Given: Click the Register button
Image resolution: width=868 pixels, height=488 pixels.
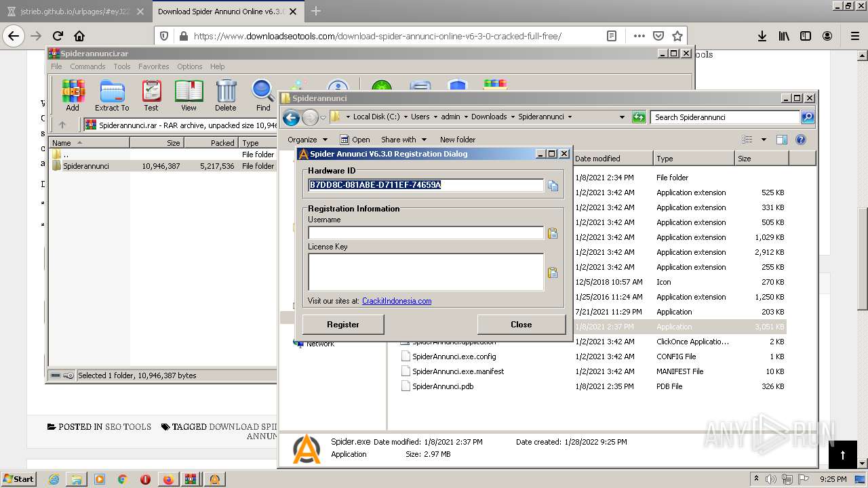Looking at the screenshot, I should 343,325.
